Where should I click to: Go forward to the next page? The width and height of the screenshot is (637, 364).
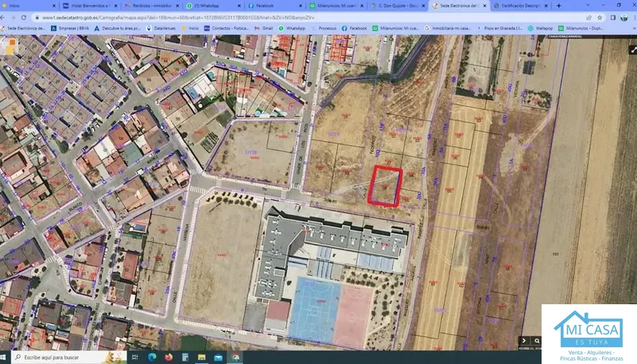click(13, 17)
